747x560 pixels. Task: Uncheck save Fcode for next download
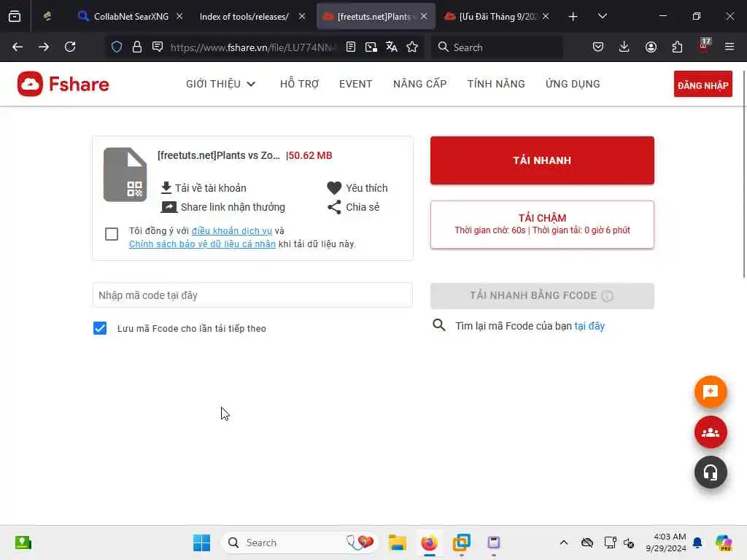(x=100, y=328)
